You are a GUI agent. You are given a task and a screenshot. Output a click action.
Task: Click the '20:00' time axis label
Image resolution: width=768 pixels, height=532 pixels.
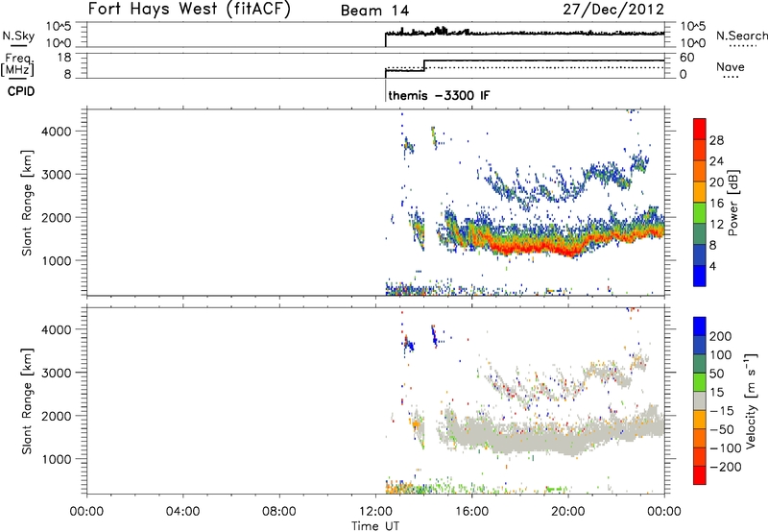point(567,512)
